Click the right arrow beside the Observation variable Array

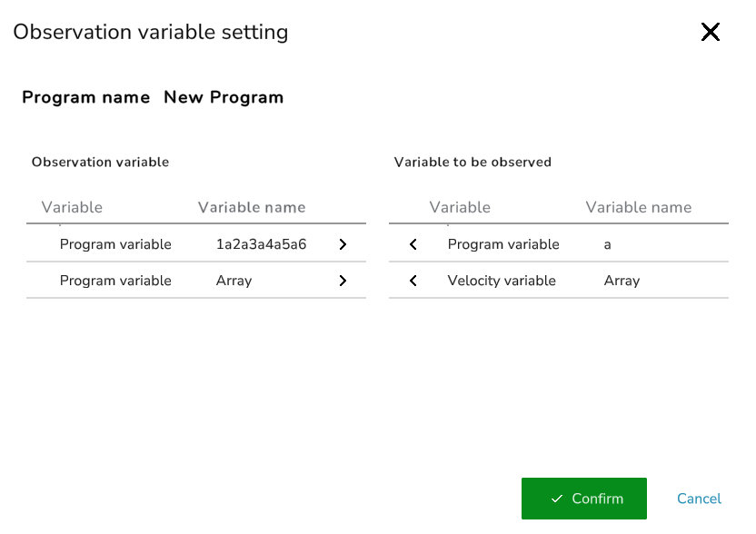343,281
